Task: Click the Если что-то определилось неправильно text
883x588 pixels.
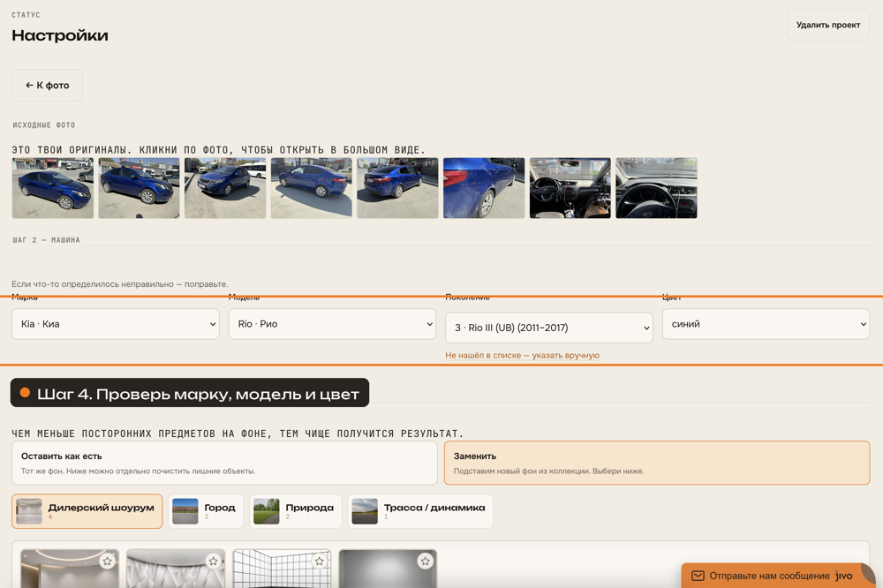Action: (x=120, y=284)
